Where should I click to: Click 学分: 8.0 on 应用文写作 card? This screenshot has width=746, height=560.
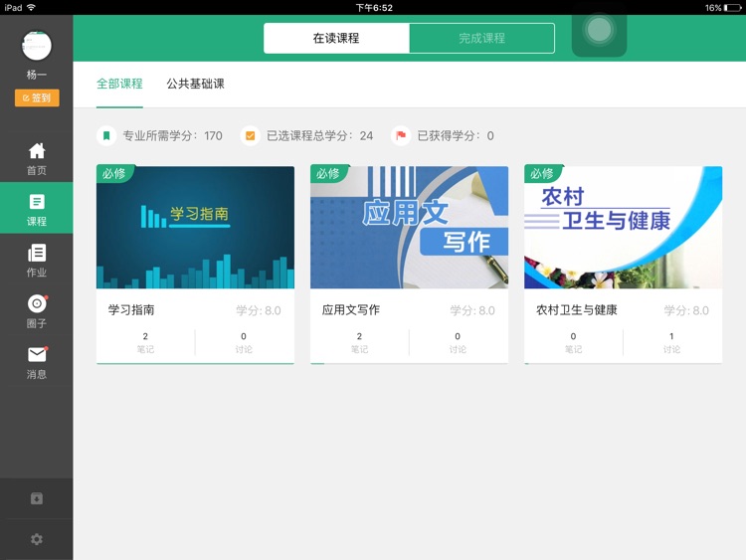pos(472,310)
